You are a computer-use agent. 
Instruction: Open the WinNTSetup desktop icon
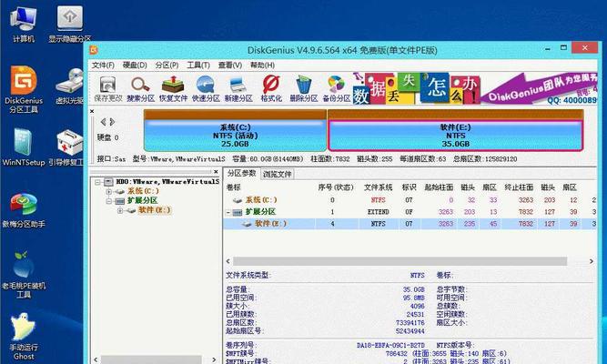(x=24, y=147)
